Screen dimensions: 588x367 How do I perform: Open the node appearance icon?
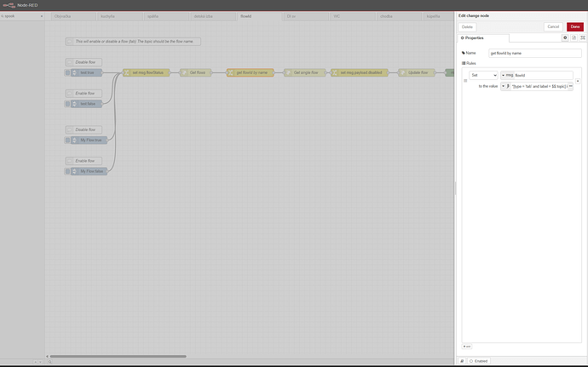pyautogui.click(x=583, y=37)
